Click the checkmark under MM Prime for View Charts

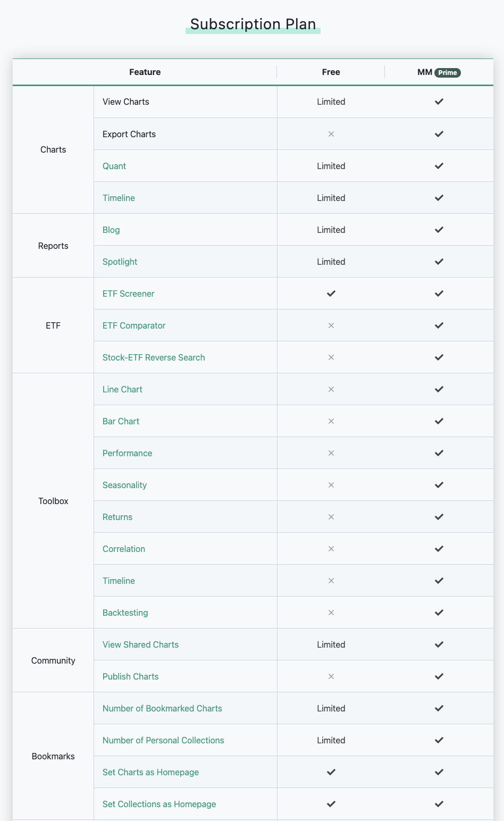[x=439, y=102]
